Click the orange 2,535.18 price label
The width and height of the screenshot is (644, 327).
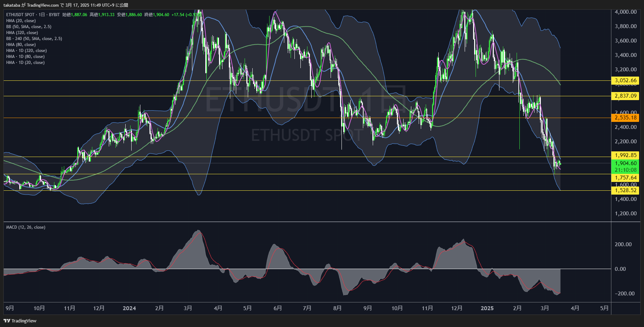(x=625, y=118)
